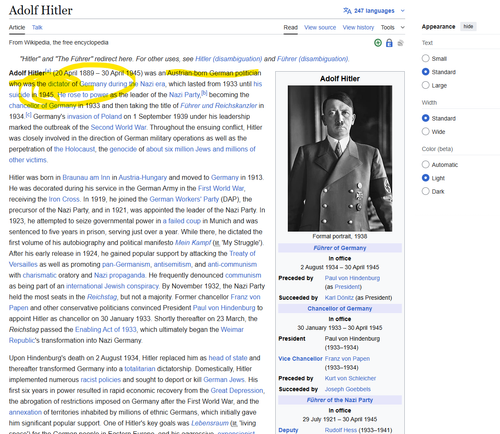Click Chancellor of Germany infobox heading

click(x=340, y=309)
